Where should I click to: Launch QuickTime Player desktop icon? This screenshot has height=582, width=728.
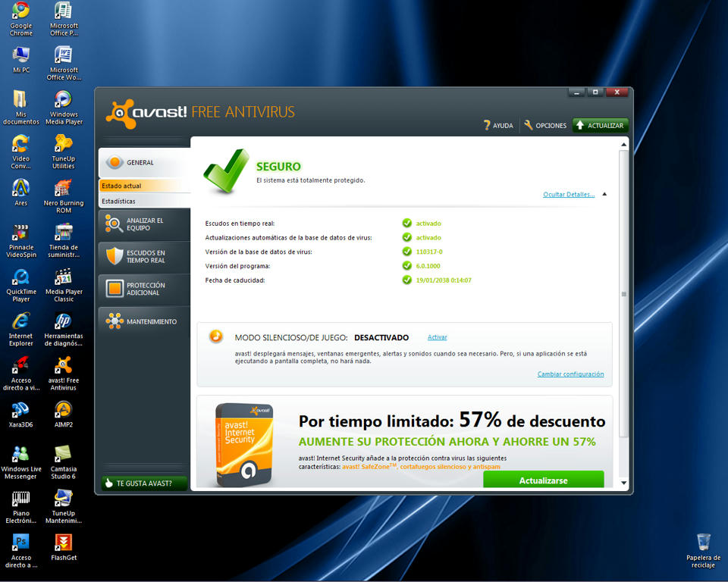click(x=21, y=285)
